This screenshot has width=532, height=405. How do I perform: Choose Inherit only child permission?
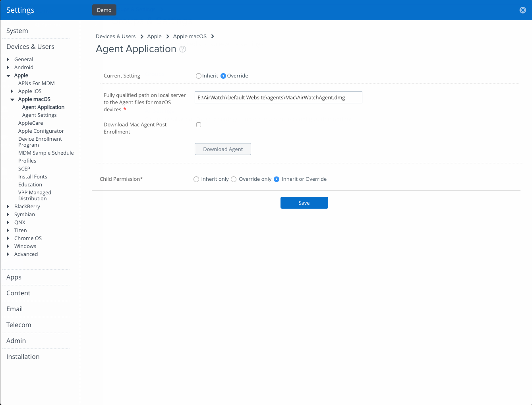pyautogui.click(x=196, y=179)
